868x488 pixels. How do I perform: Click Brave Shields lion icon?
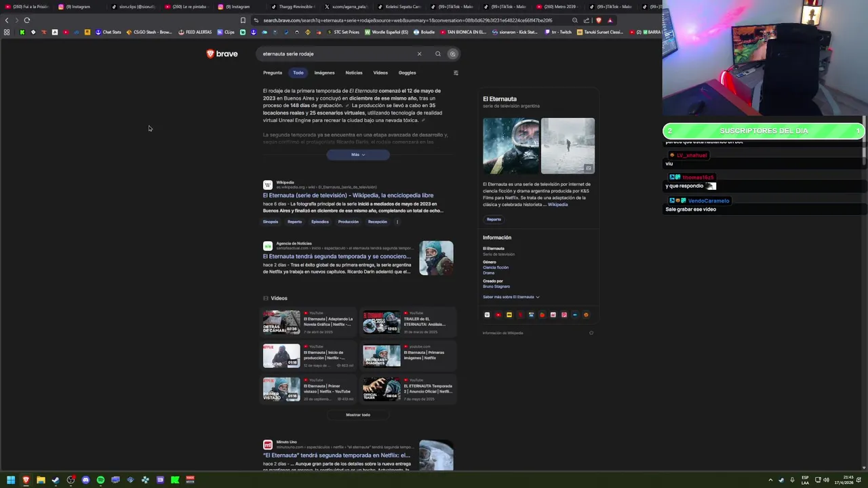pyautogui.click(x=598, y=20)
